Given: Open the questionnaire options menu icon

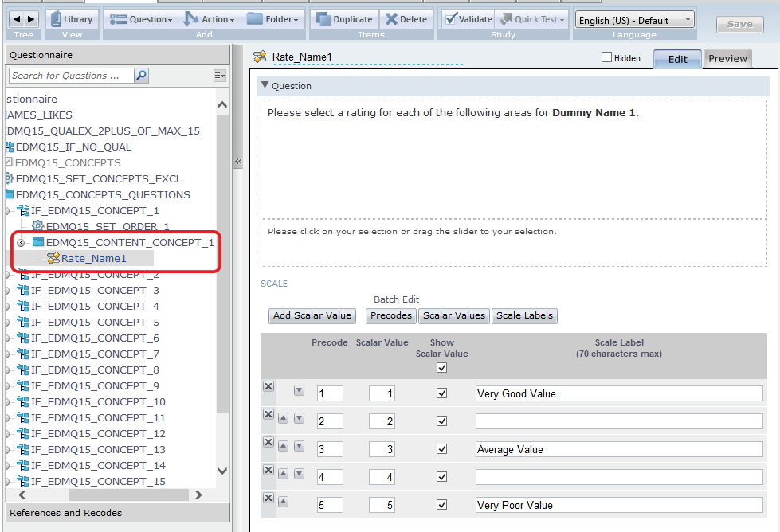Looking at the screenshot, I should pyautogui.click(x=219, y=76).
